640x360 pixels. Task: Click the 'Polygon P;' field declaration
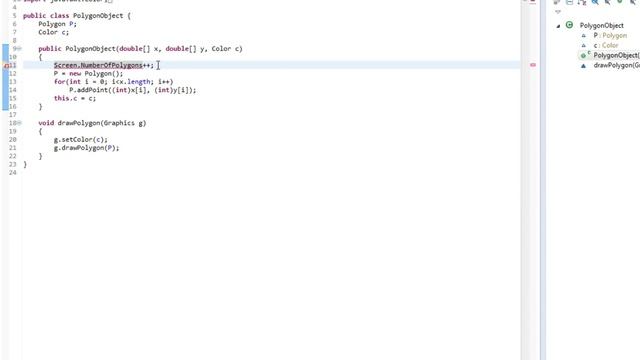58,24
